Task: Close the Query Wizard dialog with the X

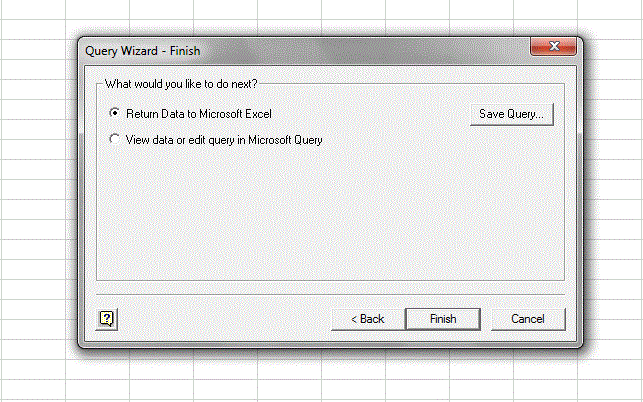Action: [x=552, y=48]
